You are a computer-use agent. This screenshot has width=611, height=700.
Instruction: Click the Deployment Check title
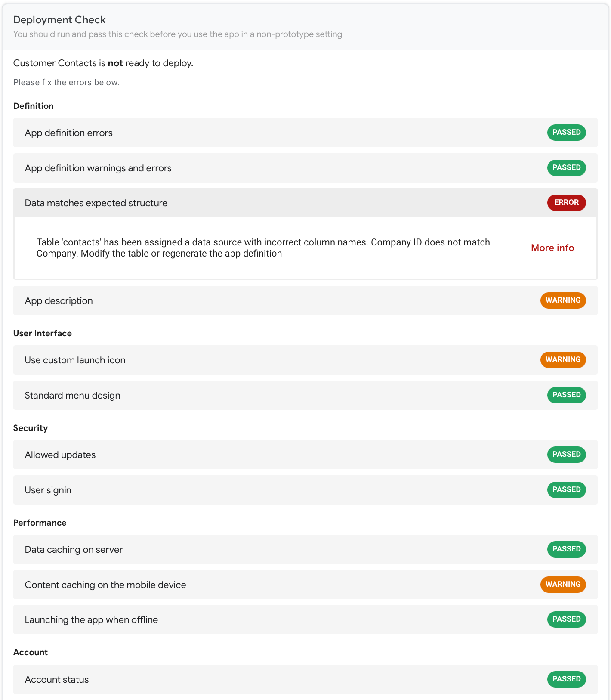(x=59, y=20)
